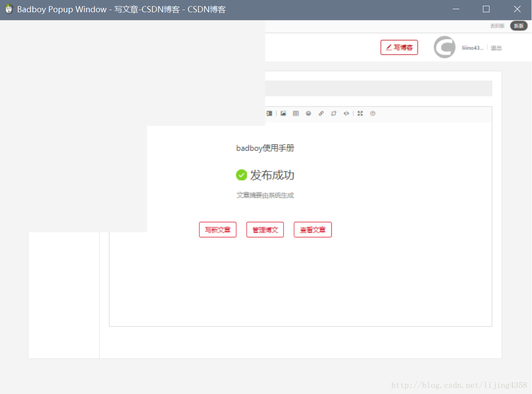Toggle fullscreen editor icon
The width and height of the screenshot is (532, 394).
click(360, 113)
